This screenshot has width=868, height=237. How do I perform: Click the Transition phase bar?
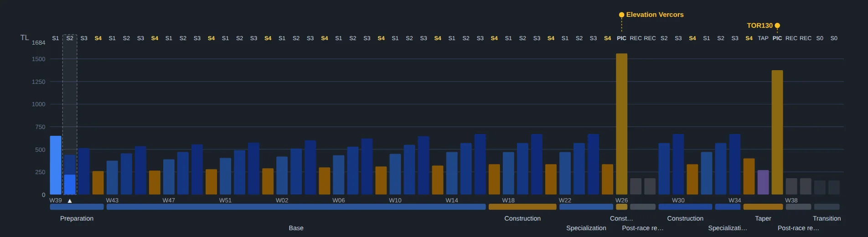point(827,207)
